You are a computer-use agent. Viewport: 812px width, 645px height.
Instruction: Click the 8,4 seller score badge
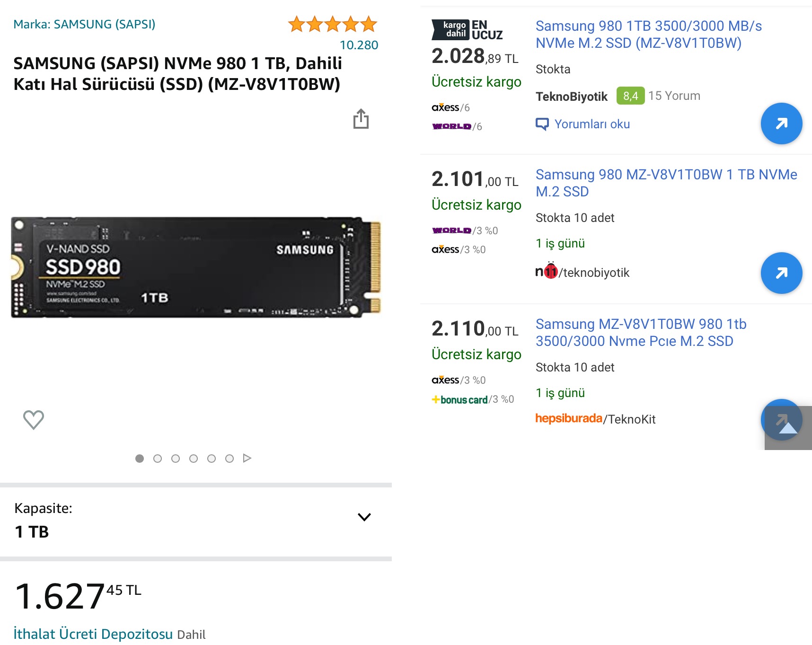coord(630,96)
